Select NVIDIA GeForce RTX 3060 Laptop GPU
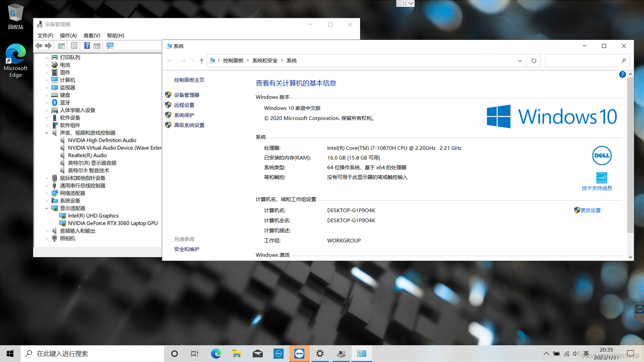Image resolution: width=644 pixels, height=362 pixels. coord(113,223)
